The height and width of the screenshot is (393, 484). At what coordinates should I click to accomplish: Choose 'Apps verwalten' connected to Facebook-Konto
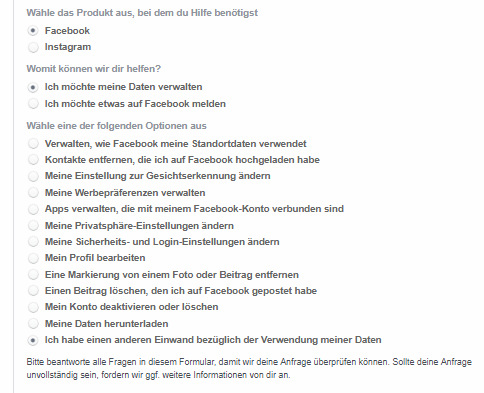pos(33,209)
